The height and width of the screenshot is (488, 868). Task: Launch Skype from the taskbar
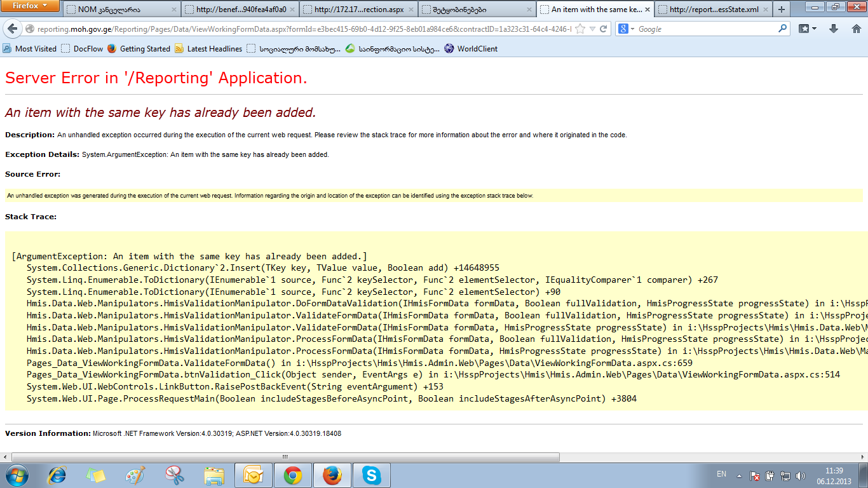tap(371, 475)
